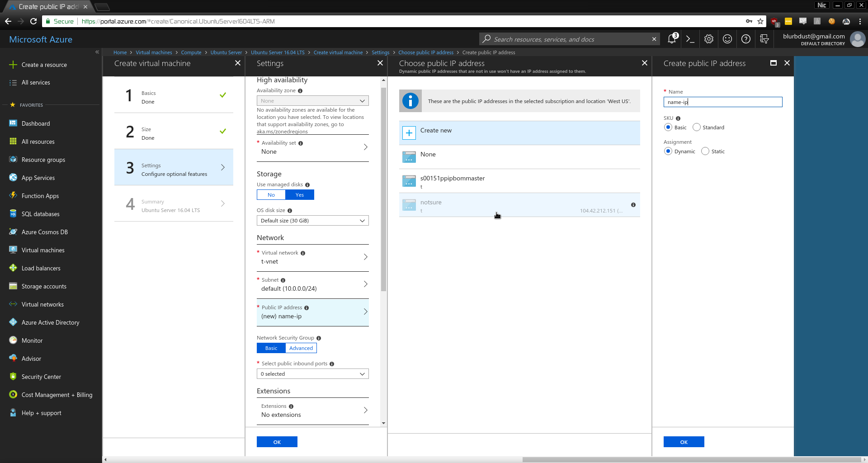This screenshot has width=868, height=463.
Task: Click Create a resource in sidebar
Action: tap(44, 65)
